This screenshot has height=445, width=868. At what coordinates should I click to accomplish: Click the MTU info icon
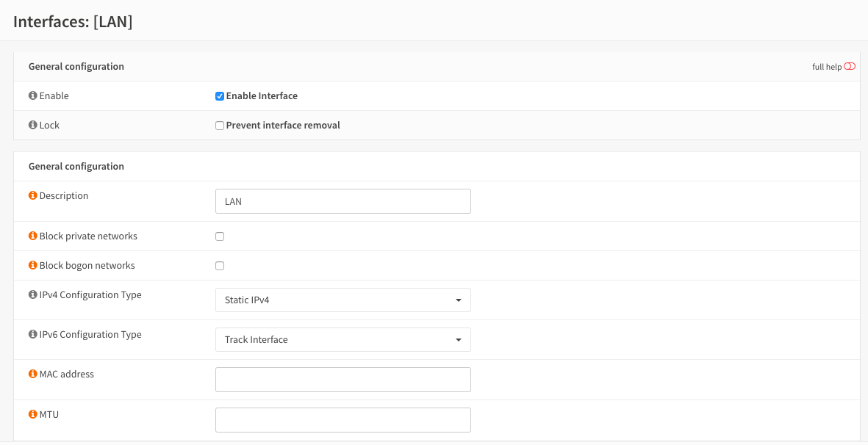click(x=32, y=415)
